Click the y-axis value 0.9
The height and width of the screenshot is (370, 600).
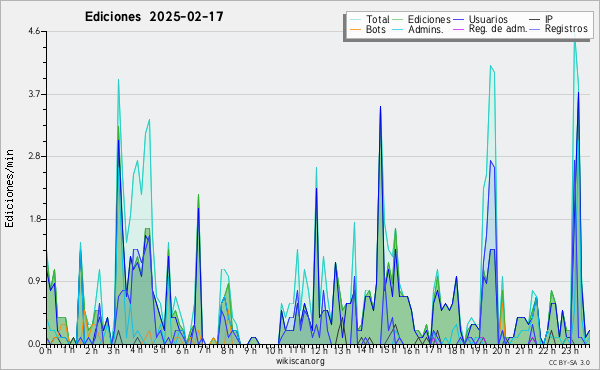click(x=34, y=282)
